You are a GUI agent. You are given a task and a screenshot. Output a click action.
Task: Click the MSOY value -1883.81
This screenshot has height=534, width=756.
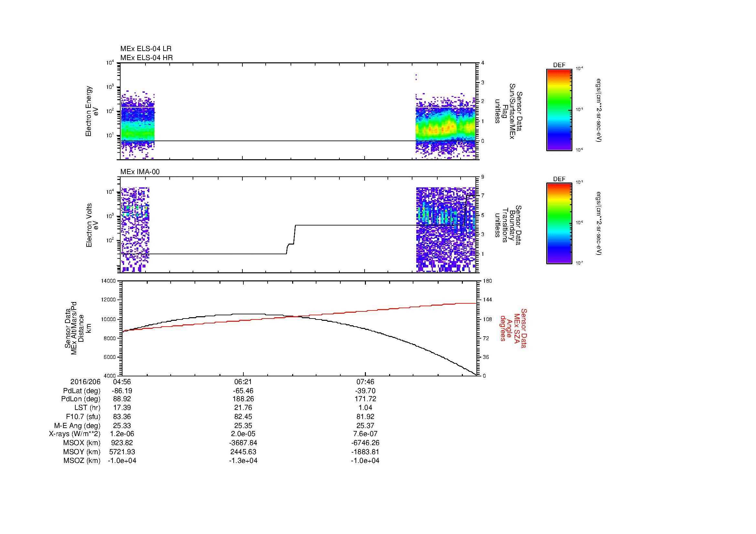click(x=365, y=452)
